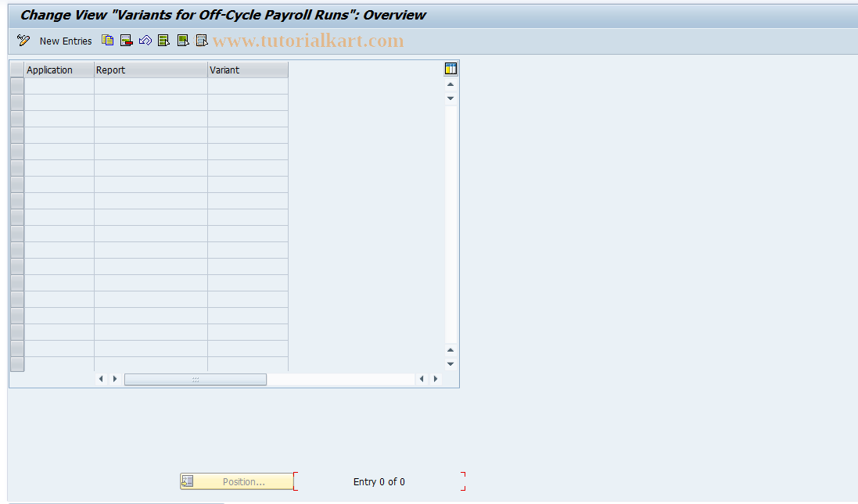Click the Copy As icon

pyautogui.click(x=108, y=41)
